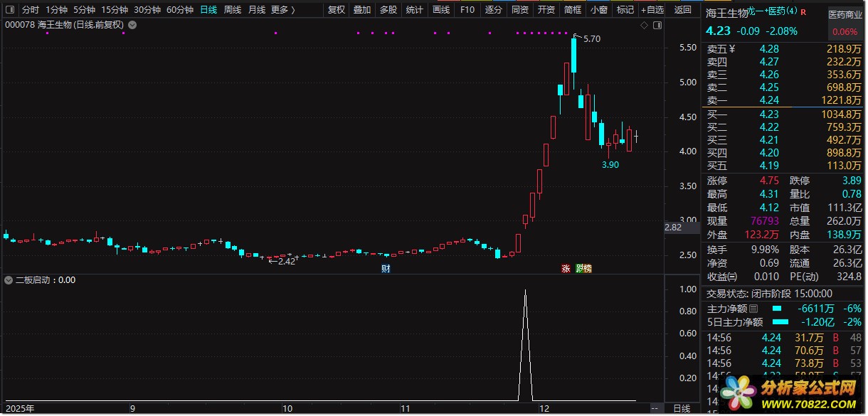Toggle the left sidebar panel icon

(11, 10)
